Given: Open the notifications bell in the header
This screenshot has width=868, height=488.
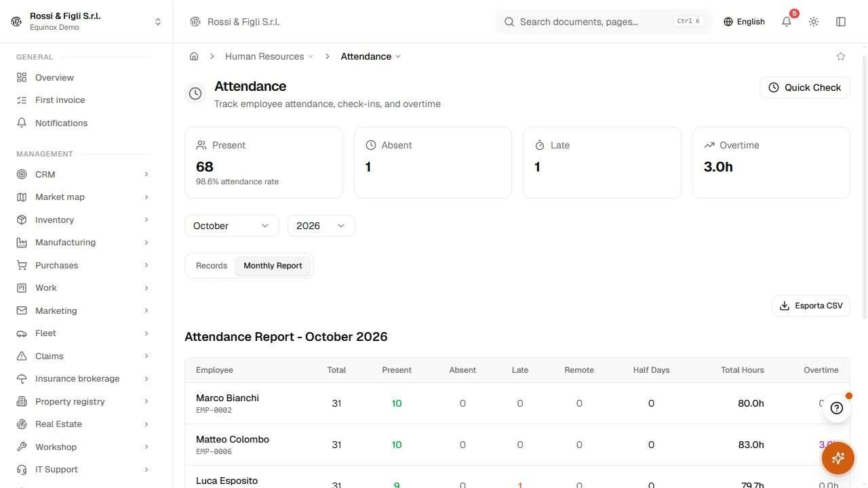Looking at the screenshot, I should tap(787, 22).
